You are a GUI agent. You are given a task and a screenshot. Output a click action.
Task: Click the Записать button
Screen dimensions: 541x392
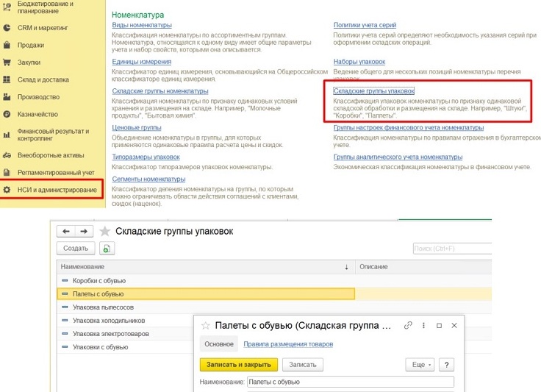303,365
